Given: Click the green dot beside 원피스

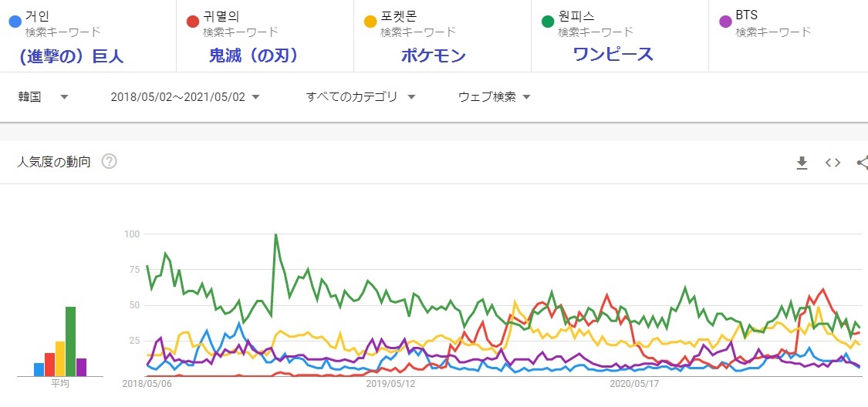Looking at the screenshot, I should point(547,22).
